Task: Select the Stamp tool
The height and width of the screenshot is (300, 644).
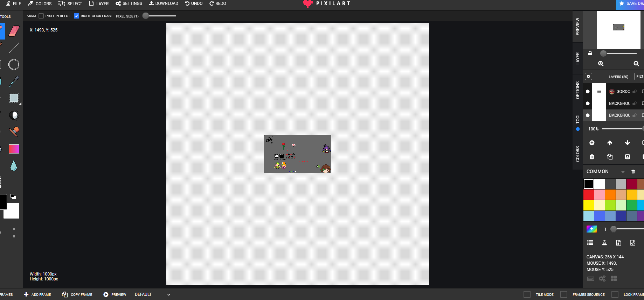Action: click(14, 132)
